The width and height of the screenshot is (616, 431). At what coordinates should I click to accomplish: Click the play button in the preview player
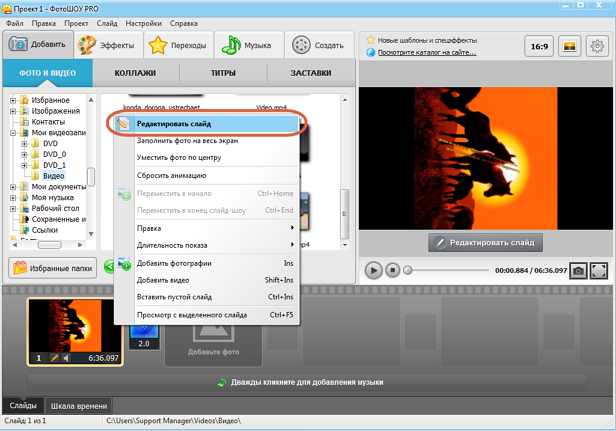pos(374,270)
